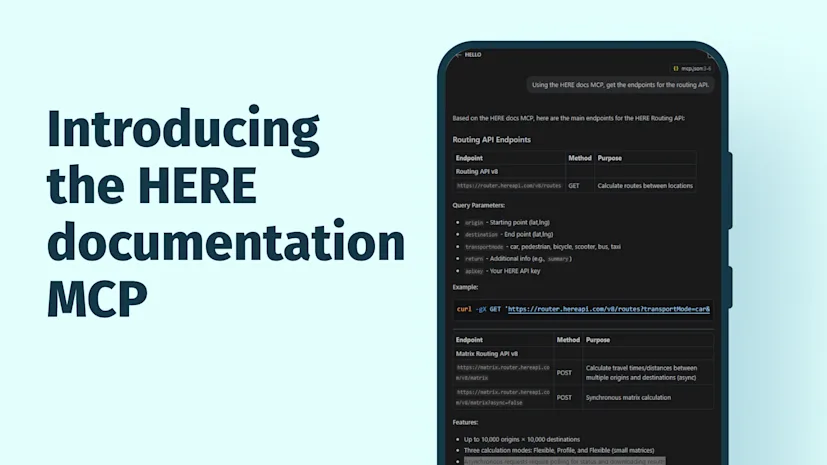
Task: Click the curl command word in the example
Action: (x=464, y=309)
